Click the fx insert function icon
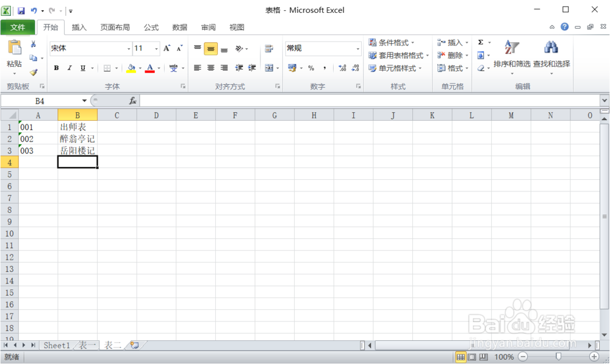 [x=132, y=101]
